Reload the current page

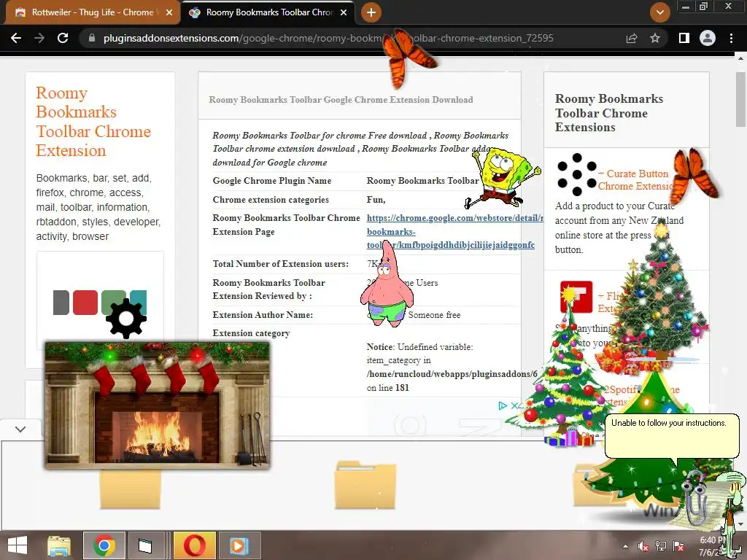(x=63, y=38)
